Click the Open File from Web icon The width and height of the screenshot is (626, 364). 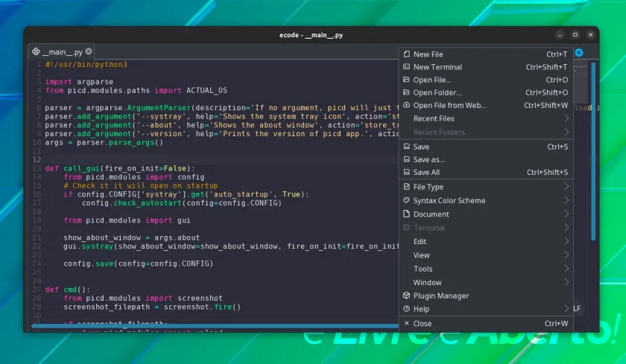pos(406,105)
